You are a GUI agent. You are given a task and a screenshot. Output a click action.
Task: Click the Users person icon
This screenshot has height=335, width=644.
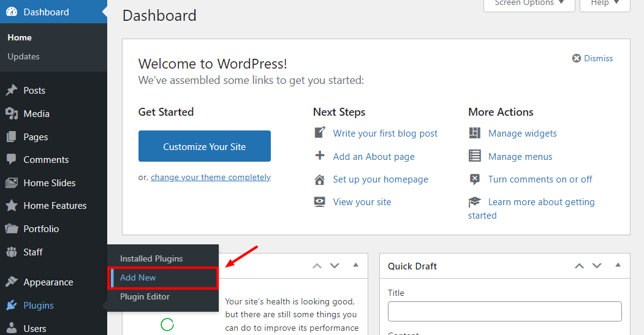pos(12,328)
